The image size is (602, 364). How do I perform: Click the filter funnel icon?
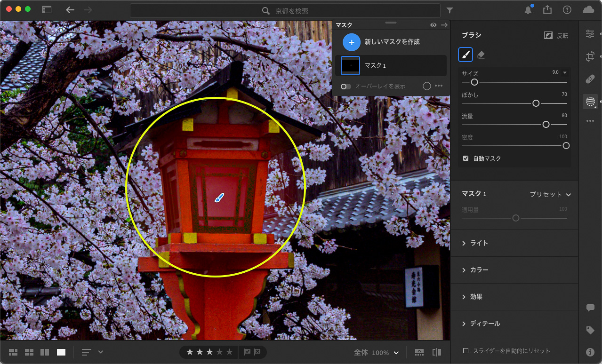(x=449, y=10)
